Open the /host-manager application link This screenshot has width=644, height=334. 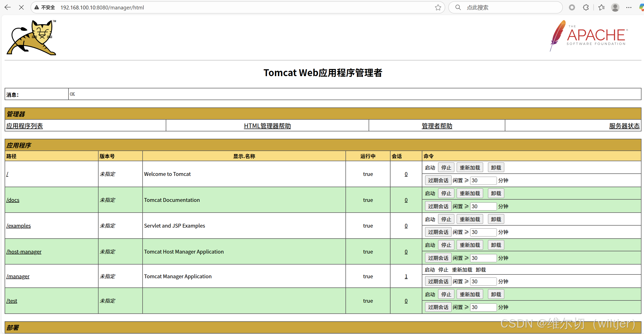[24, 252]
